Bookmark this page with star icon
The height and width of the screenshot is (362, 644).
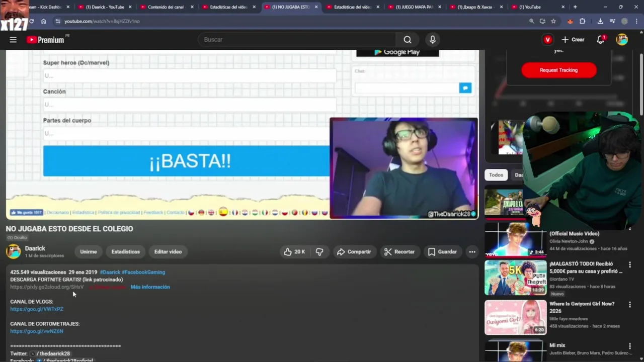[x=553, y=21]
